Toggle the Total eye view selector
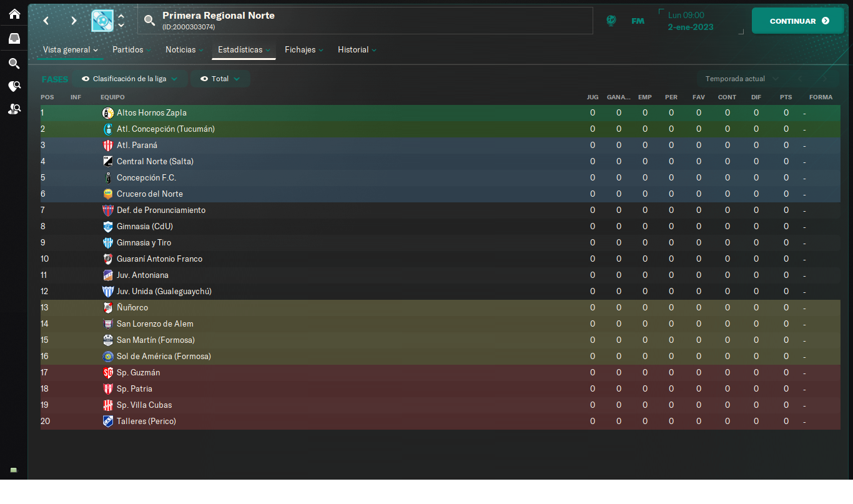853x504 pixels. (220, 79)
